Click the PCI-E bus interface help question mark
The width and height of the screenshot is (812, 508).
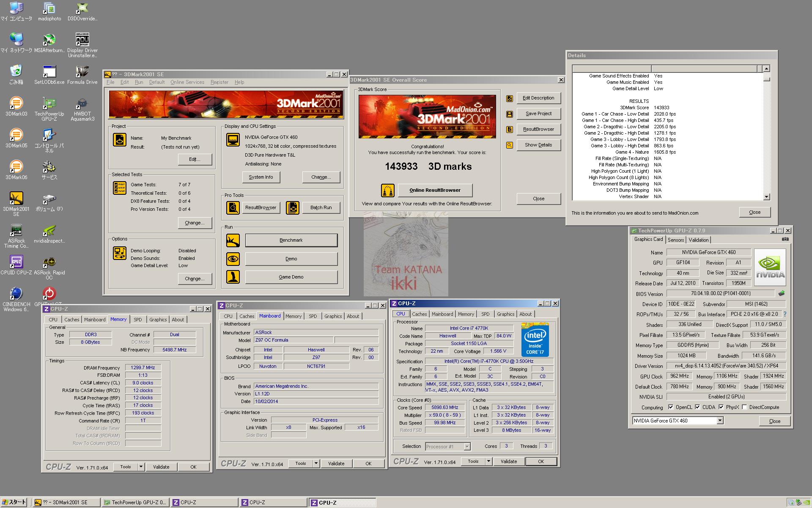click(785, 314)
